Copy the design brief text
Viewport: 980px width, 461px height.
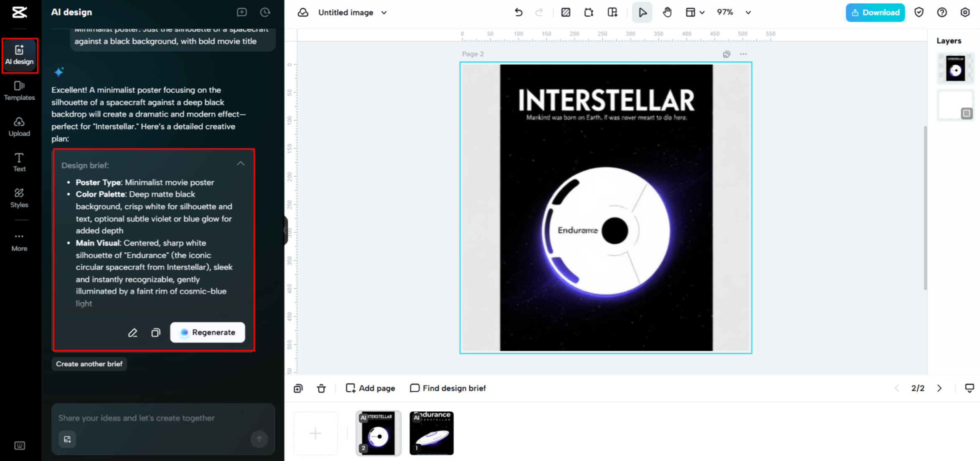[x=155, y=332]
